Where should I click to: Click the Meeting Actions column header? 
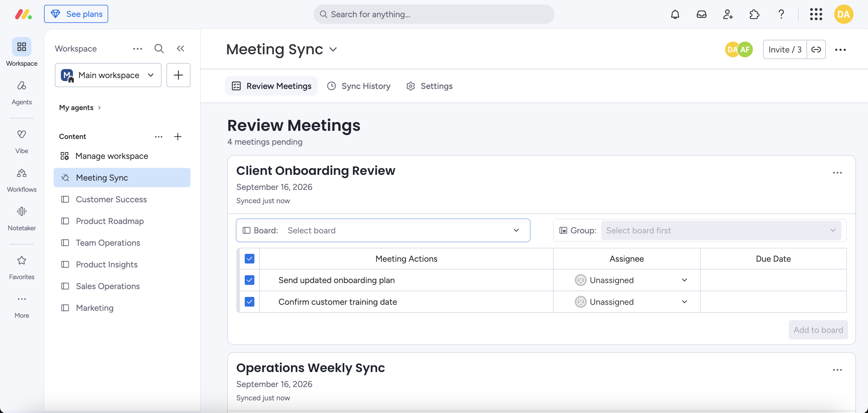pyautogui.click(x=406, y=259)
